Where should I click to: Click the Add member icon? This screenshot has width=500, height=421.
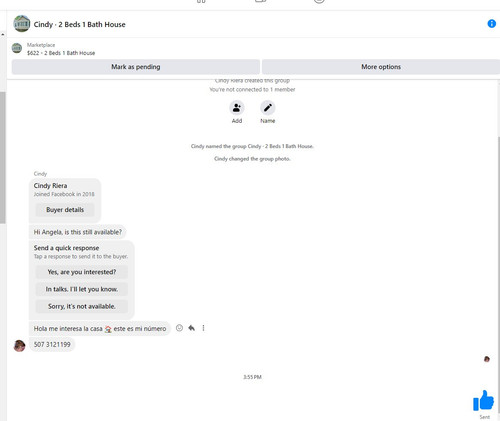[237, 108]
